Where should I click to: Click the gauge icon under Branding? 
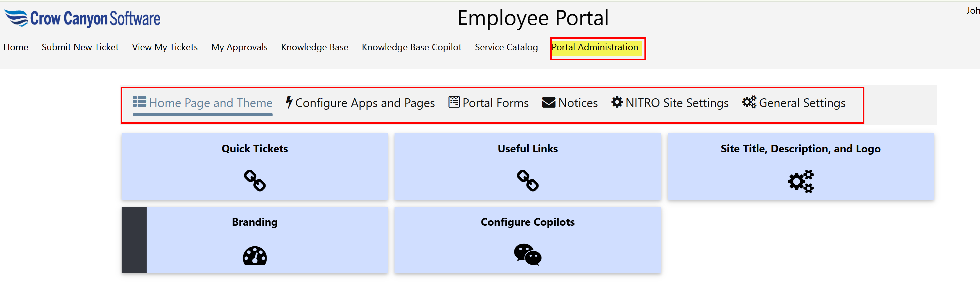255,256
